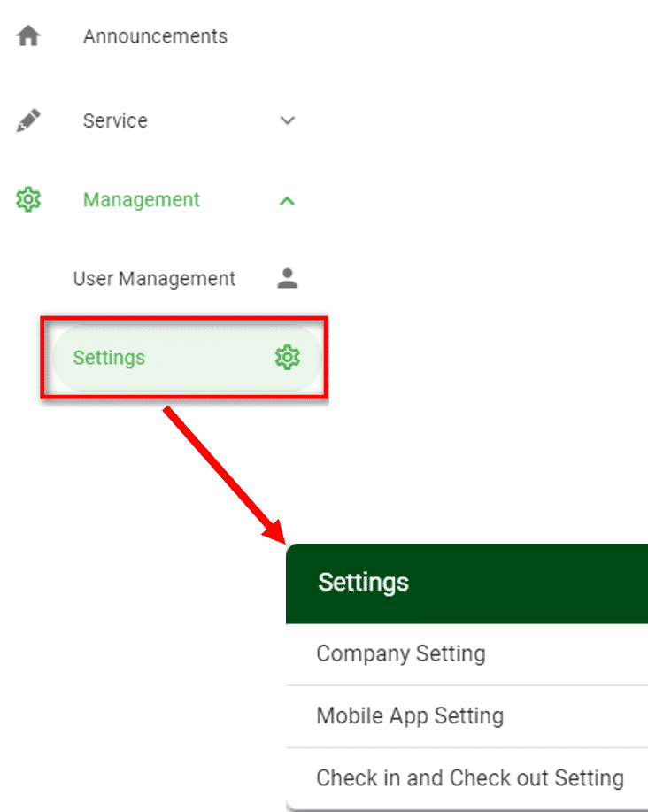Click empty space right of Company Setting text
The width and height of the screenshot is (648, 812).
567,654
